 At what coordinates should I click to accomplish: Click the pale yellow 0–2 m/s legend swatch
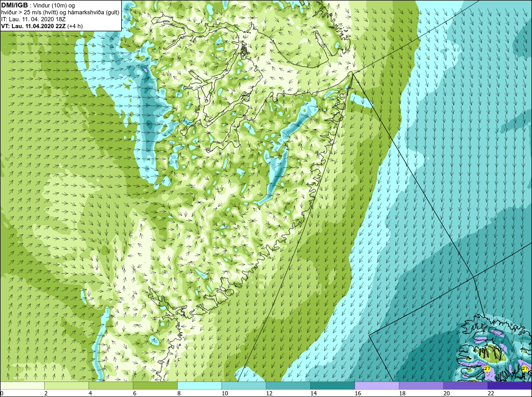[x=22, y=386]
